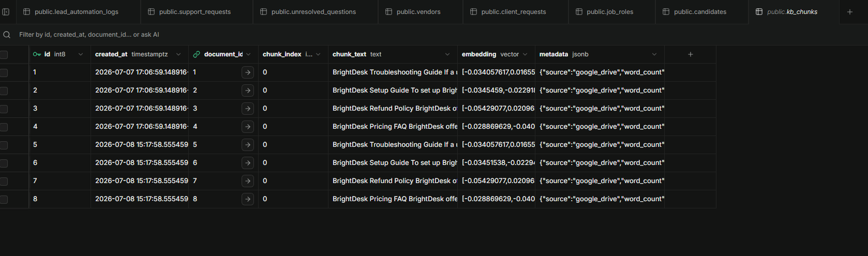Click the primary key icon in id column
This screenshot has height=256, width=868.
(37, 54)
